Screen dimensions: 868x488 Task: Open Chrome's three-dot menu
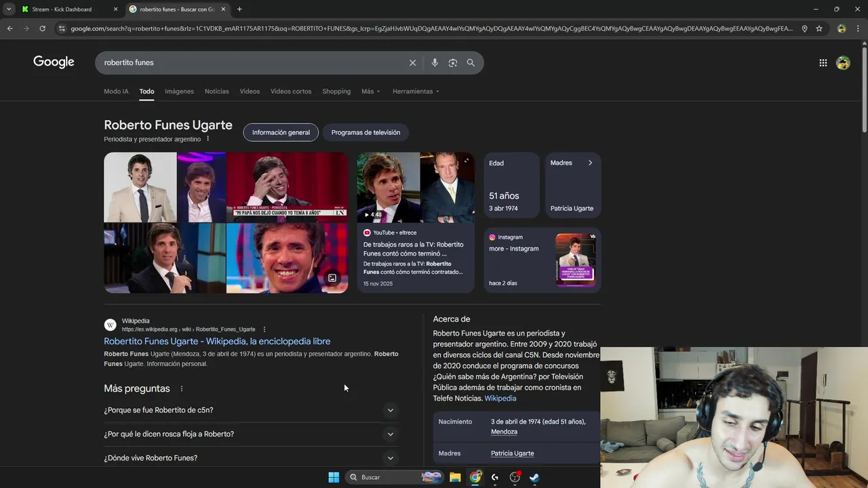[x=858, y=28]
